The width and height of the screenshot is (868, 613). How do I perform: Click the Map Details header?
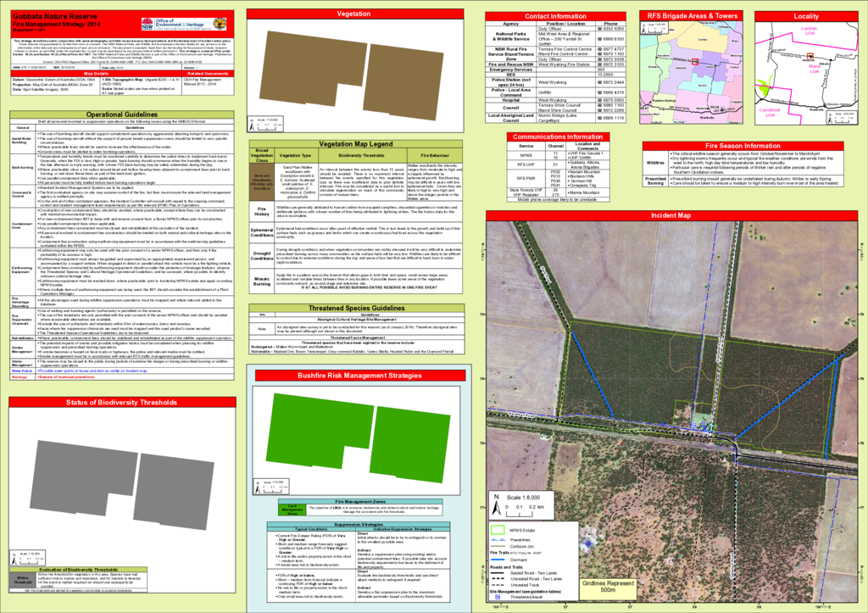(97, 74)
